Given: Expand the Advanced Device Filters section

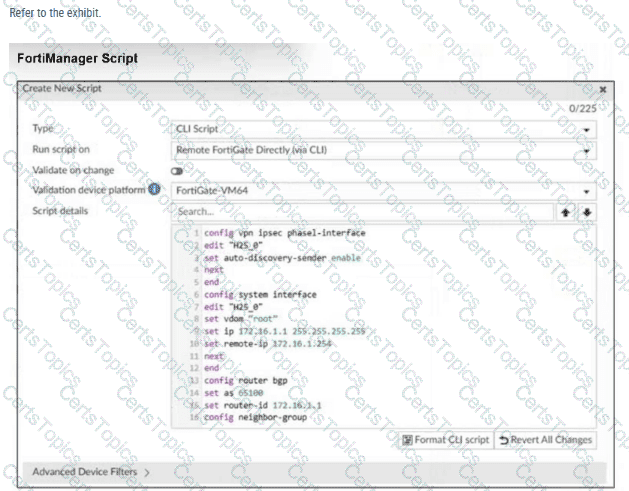Looking at the screenshot, I should click(x=90, y=470).
